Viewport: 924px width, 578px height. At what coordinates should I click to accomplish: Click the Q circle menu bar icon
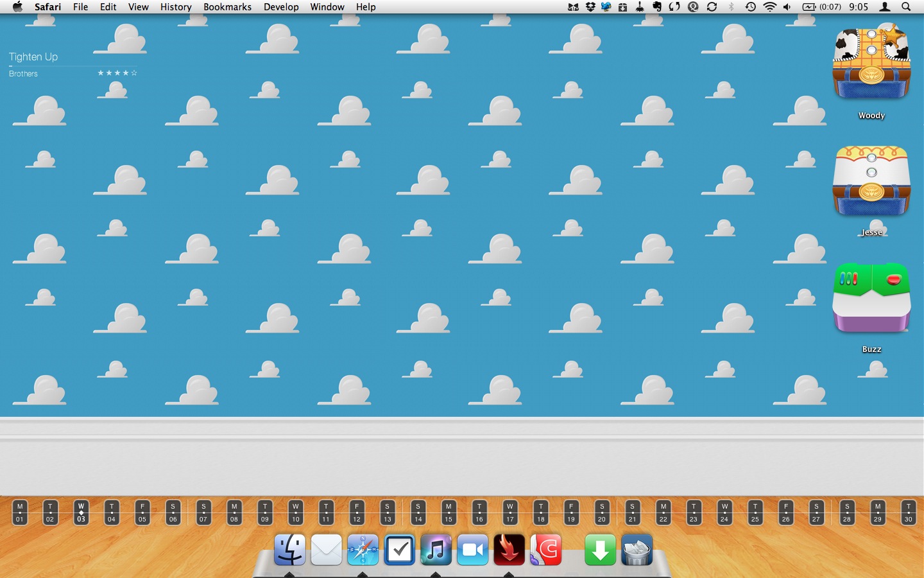(x=693, y=7)
